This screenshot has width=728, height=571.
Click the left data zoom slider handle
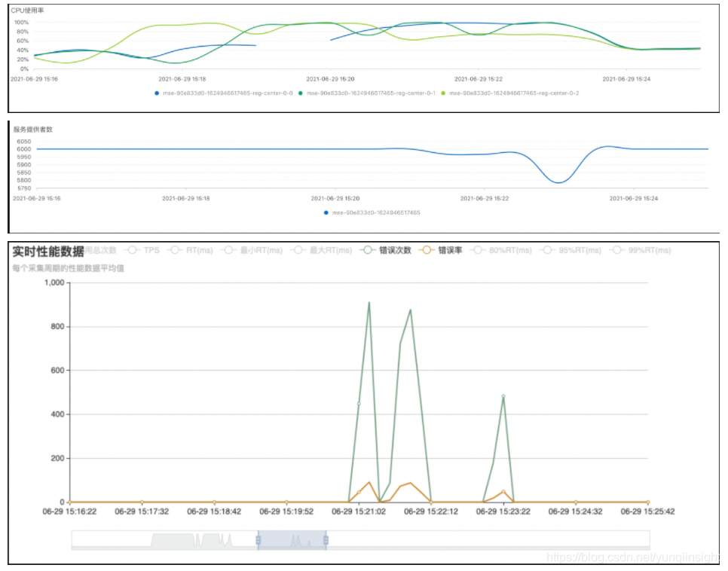[x=258, y=540]
